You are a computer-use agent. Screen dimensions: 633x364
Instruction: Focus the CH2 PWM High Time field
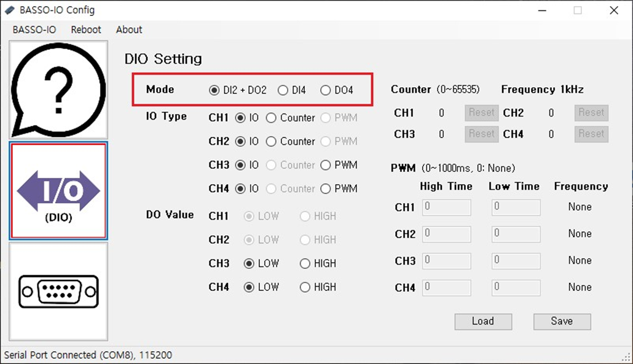[447, 234]
